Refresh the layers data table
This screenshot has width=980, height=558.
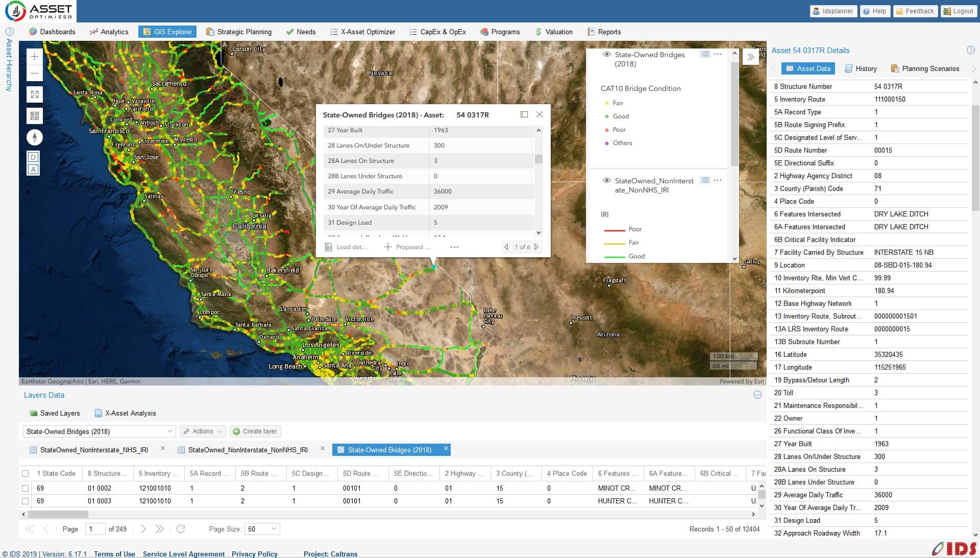[x=181, y=529]
